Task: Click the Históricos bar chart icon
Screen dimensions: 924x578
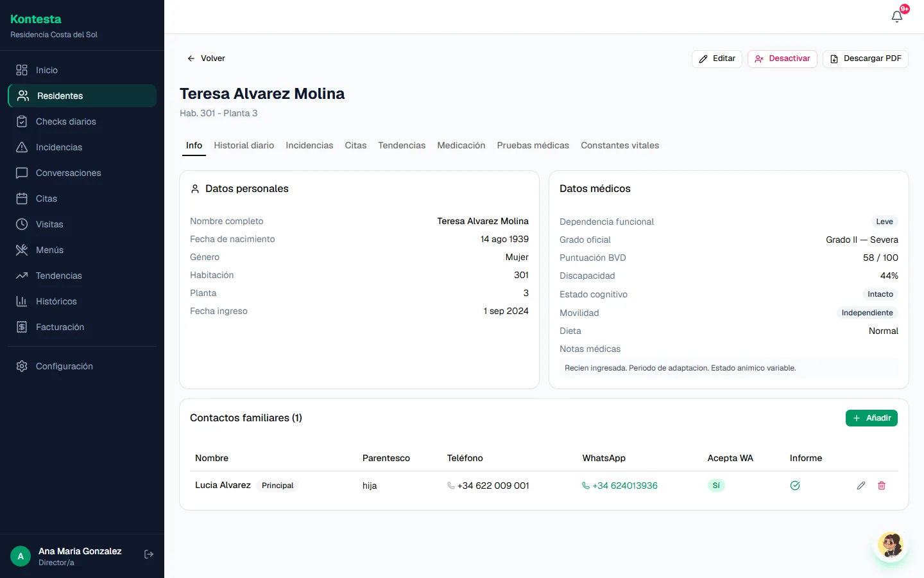Action: [22, 301]
